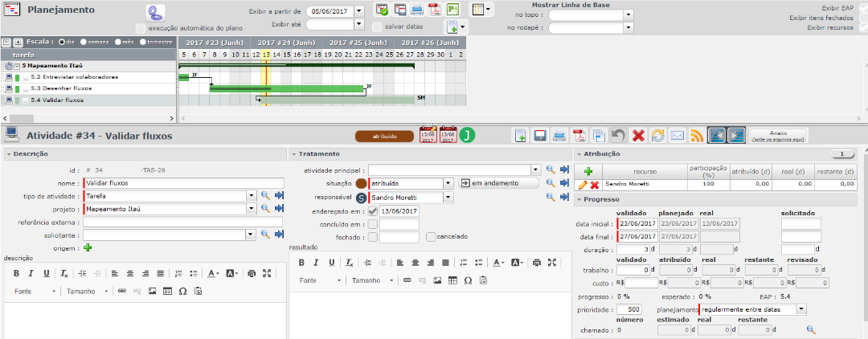
Task: Open the 'tipo de atividade' dropdown
Action: 252,196
